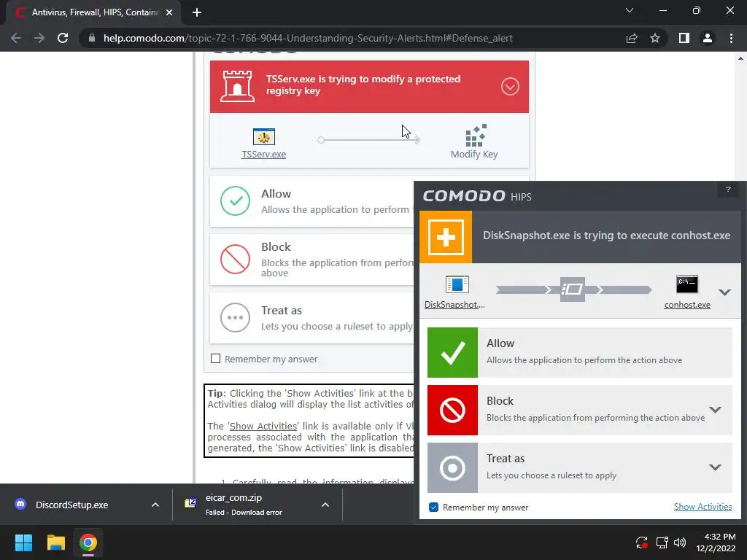This screenshot has height=560, width=747.
Task: Click 'Modify Key' label on webpage
Action: pos(474,155)
